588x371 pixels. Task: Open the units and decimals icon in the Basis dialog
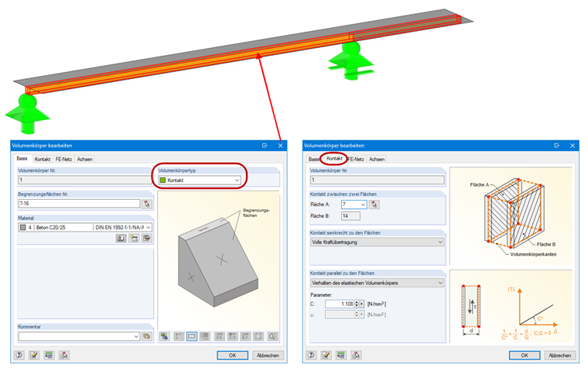coord(49,355)
